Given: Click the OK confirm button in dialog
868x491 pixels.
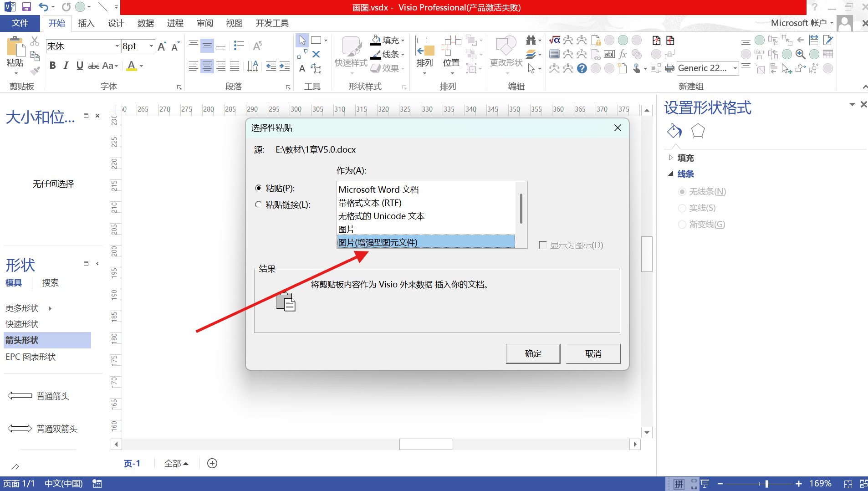Looking at the screenshot, I should coord(533,354).
